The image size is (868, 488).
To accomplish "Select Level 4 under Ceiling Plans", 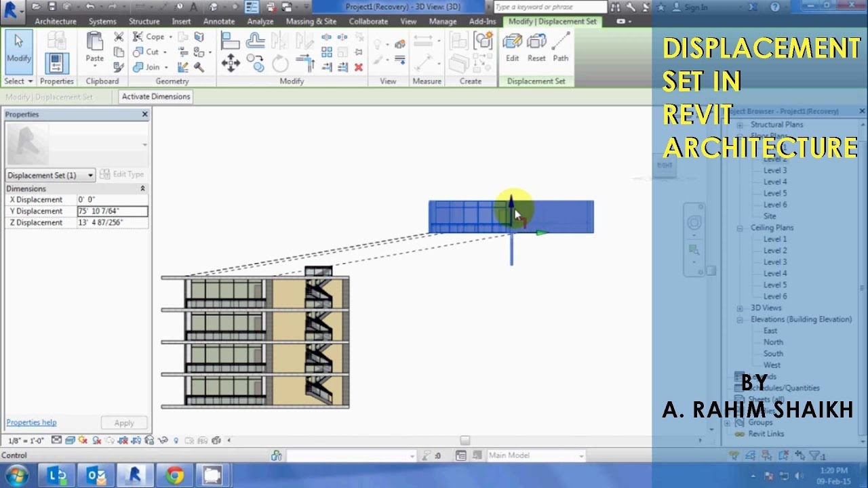I will coord(775,274).
